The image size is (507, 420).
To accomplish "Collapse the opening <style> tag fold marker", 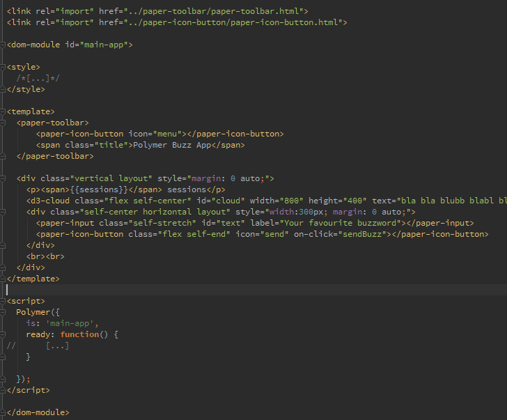I will click(x=3, y=67).
